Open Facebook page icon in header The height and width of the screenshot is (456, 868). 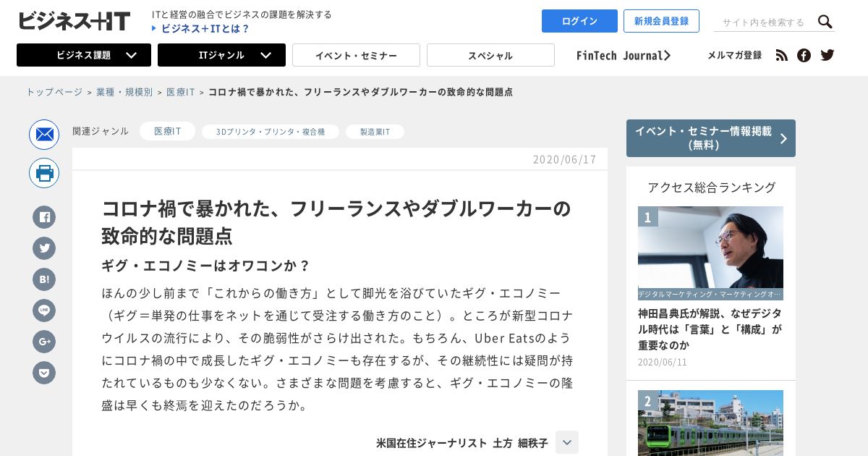804,55
